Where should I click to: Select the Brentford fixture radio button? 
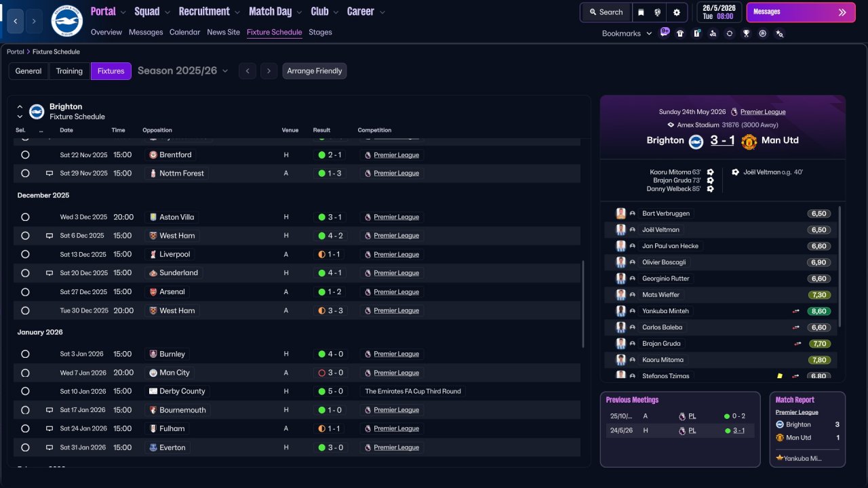[25, 155]
